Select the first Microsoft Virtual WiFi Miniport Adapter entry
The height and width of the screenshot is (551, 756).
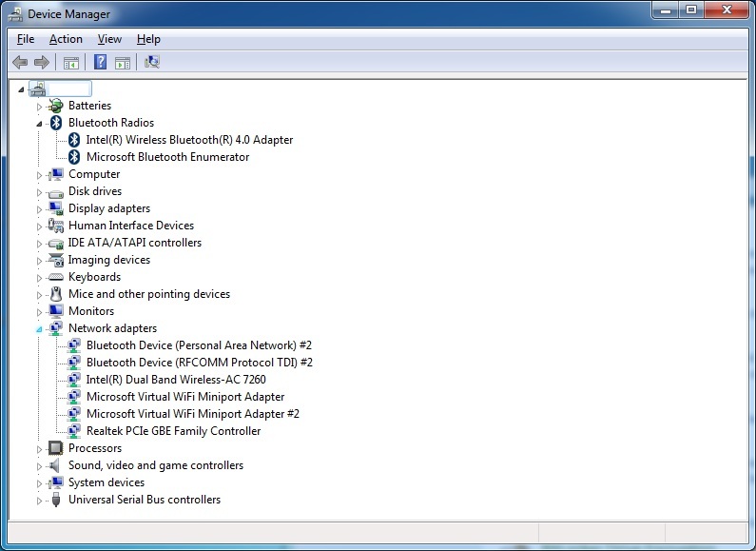pyautogui.click(x=185, y=397)
